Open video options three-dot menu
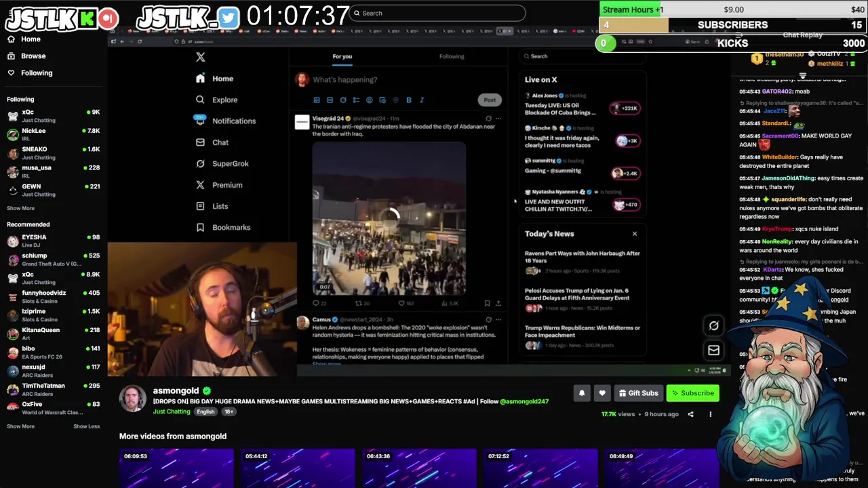Image resolution: width=868 pixels, height=488 pixels. point(710,414)
